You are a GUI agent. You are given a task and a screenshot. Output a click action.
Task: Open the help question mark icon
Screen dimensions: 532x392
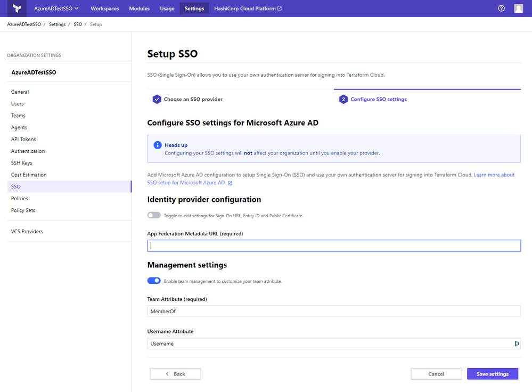pyautogui.click(x=501, y=9)
